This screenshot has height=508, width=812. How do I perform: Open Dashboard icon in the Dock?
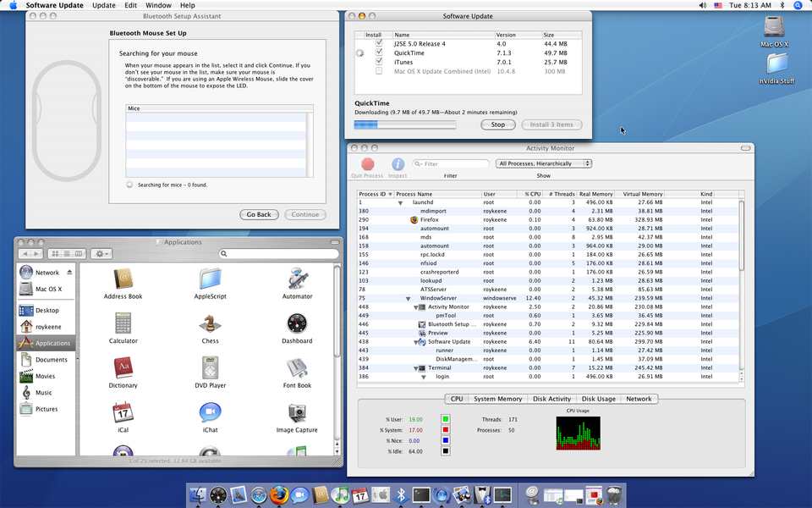click(x=218, y=495)
